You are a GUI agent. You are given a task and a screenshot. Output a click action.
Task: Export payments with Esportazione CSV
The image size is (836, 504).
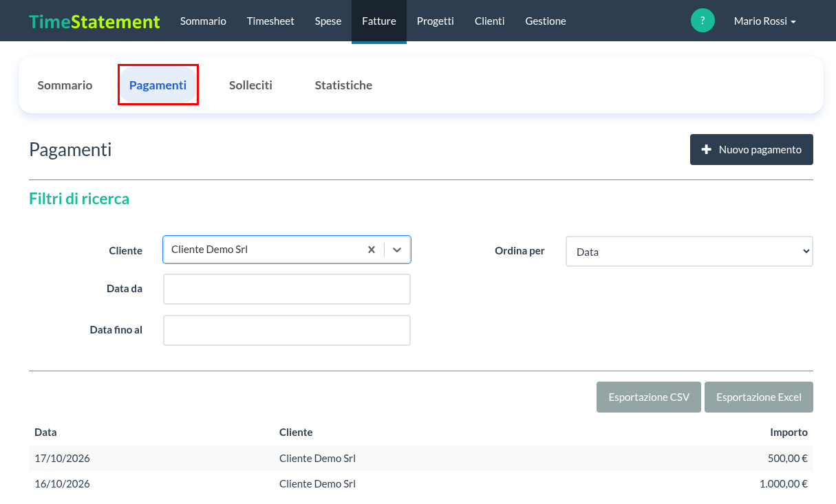[x=648, y=397]
